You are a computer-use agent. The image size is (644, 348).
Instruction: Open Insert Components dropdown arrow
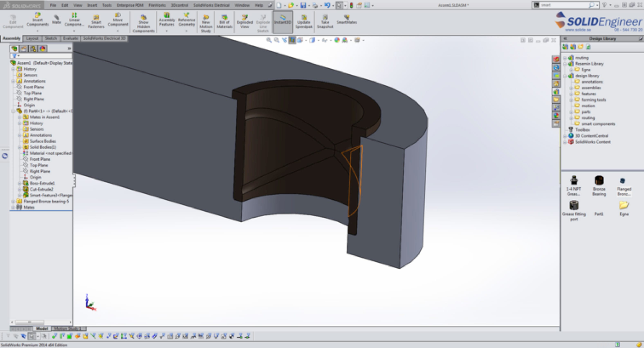pyautogui.click(x=37, y=31)
